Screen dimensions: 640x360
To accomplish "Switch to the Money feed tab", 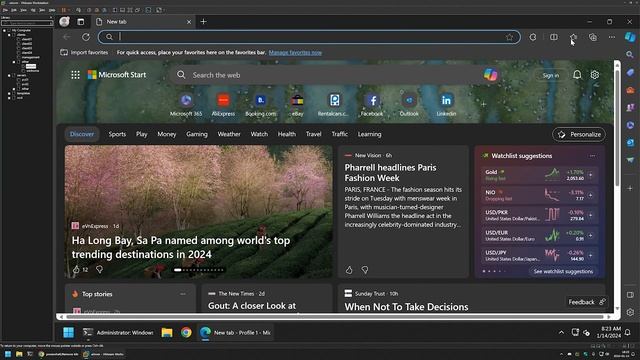I will click(x=167, y=134).
